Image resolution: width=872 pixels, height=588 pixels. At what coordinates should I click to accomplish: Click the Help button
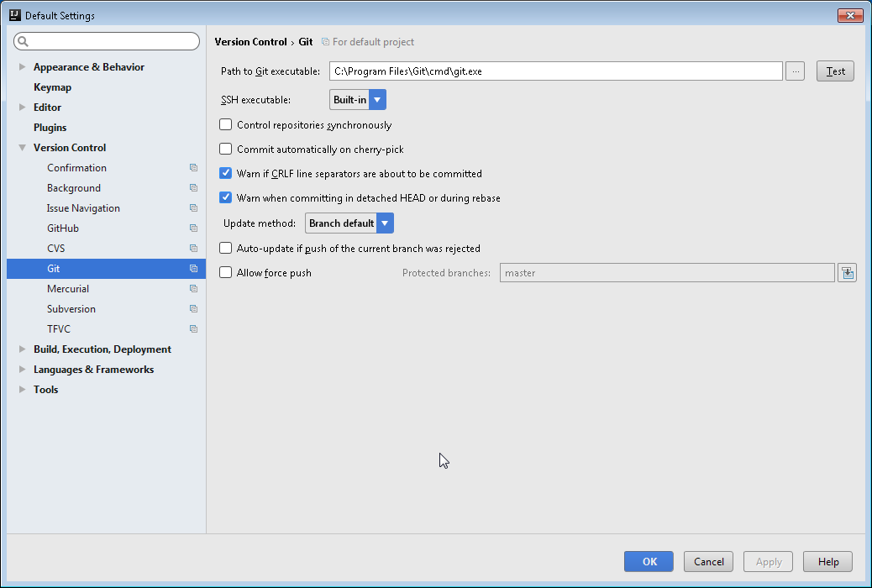coord(827,561)
